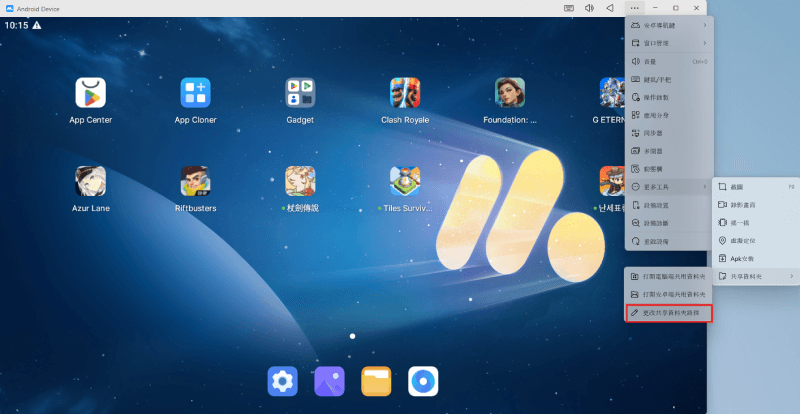Open 鍵鼠/手把 keymapping menu item

[x=669, y=79]
